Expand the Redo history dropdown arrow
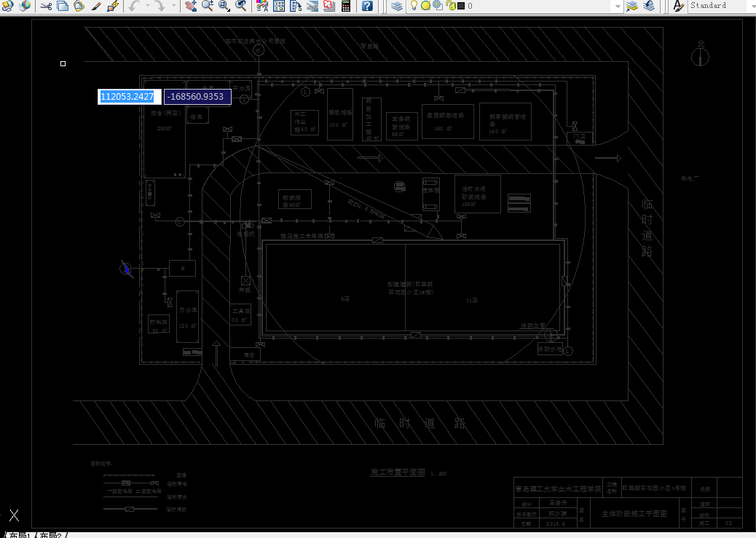The width and height of the screenshot is (756, 538). (173, 6)
